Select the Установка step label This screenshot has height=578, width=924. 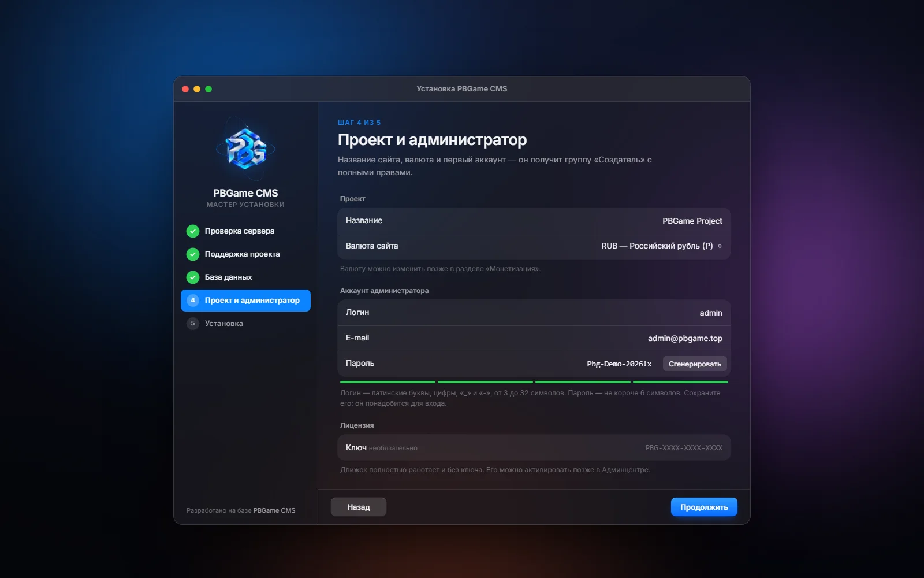[x=224, y=324]
